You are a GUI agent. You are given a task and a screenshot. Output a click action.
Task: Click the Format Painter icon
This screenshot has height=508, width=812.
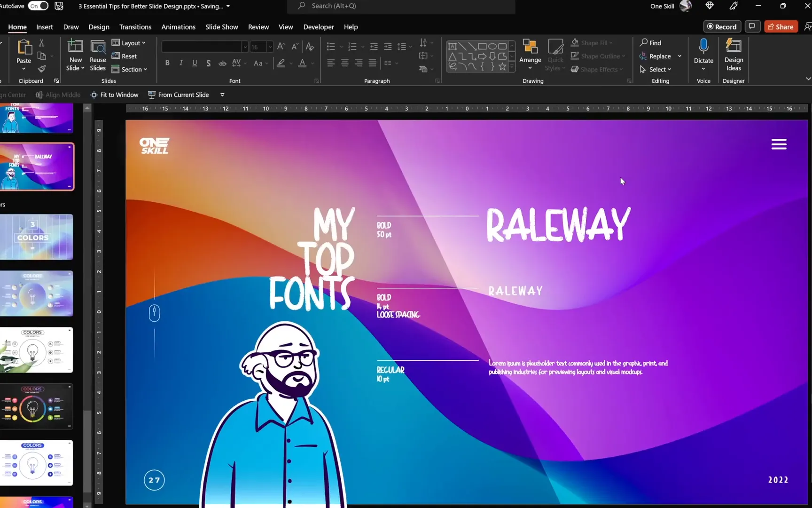(42, 69)
